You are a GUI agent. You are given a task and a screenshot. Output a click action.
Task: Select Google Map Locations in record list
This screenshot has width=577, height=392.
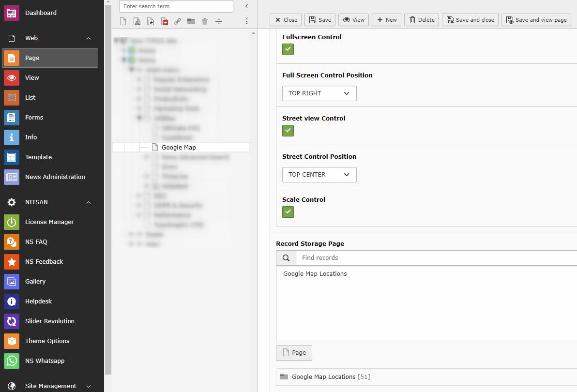pos(315,273)
